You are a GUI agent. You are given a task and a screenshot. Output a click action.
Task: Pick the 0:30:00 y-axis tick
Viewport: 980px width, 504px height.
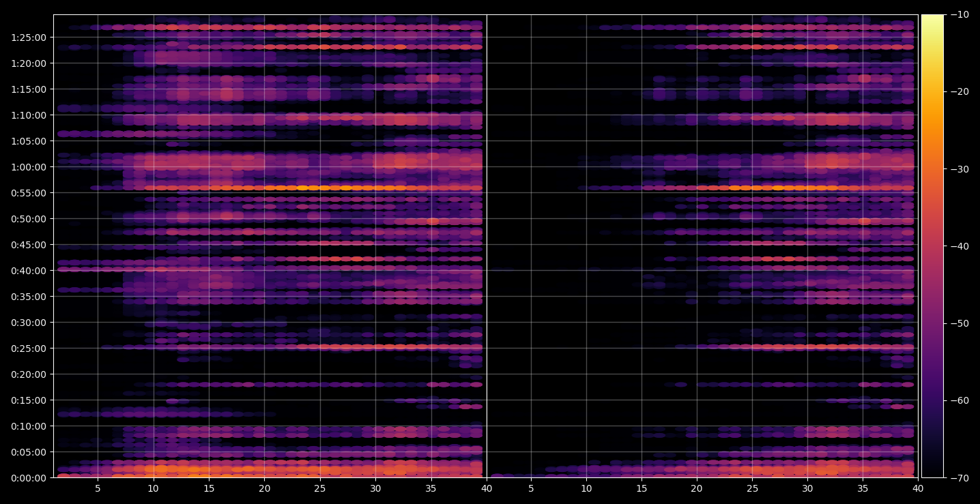point(29,322)
